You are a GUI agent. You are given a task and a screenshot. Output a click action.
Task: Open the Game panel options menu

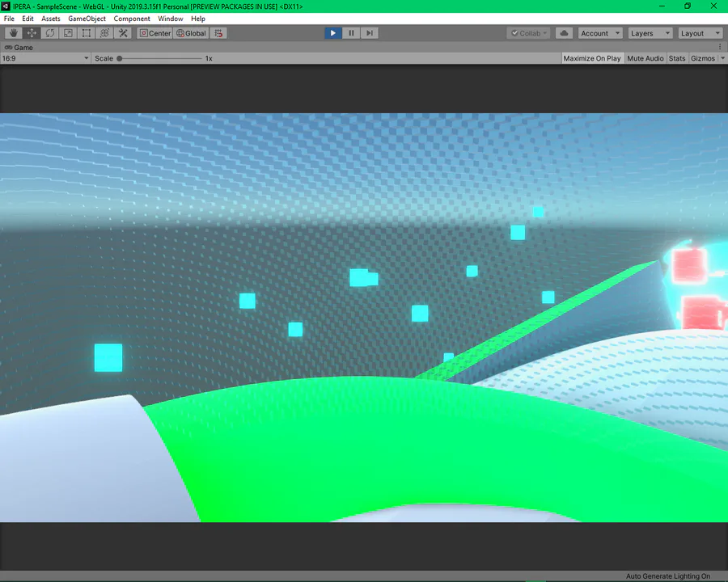pos(720,47)
